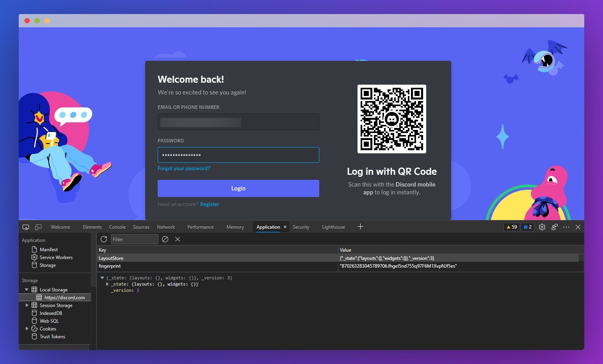Click the fingerprint value cell

458,266
